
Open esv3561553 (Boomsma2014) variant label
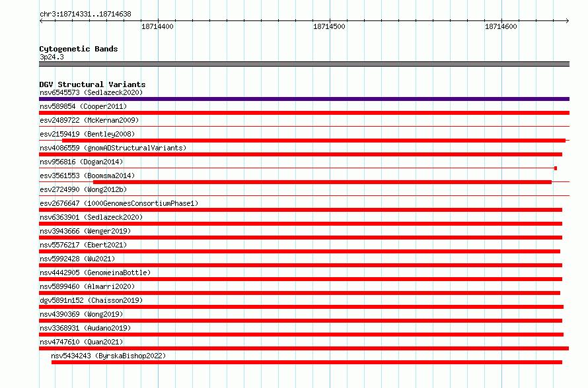[x=87, y=176]
